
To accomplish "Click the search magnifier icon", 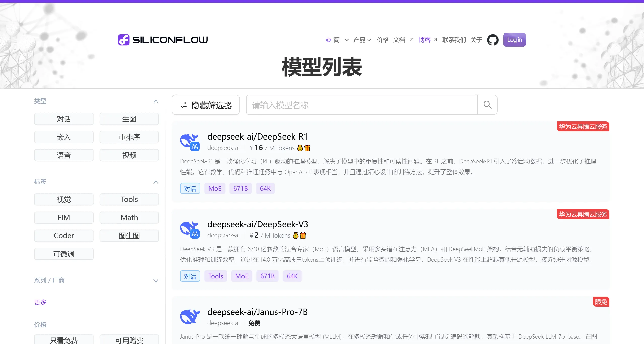I will (x=487, y=105).
